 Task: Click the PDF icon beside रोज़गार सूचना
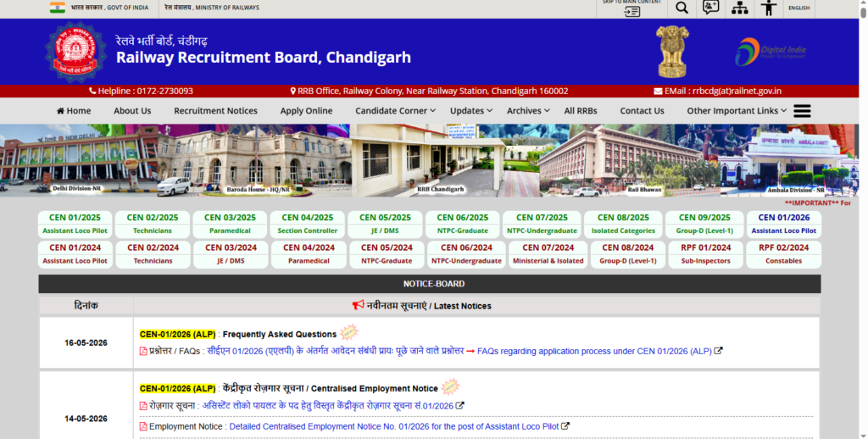142,406
